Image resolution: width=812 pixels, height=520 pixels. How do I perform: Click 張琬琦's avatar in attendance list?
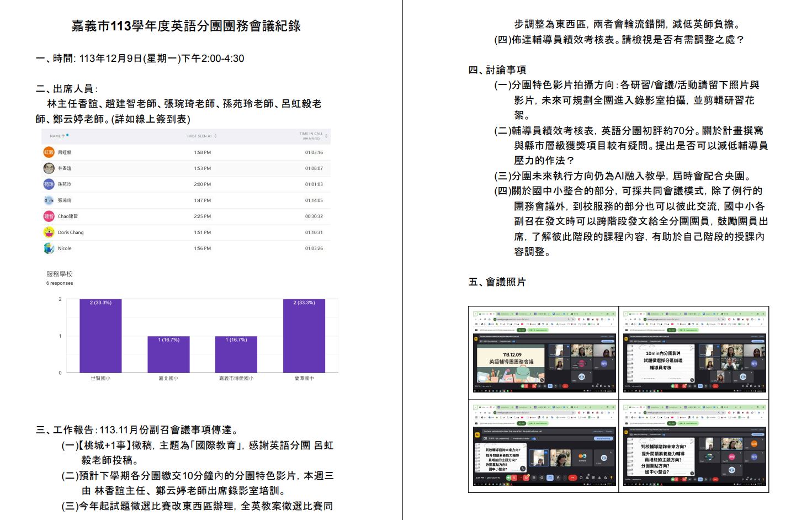[x=49, y=200]
